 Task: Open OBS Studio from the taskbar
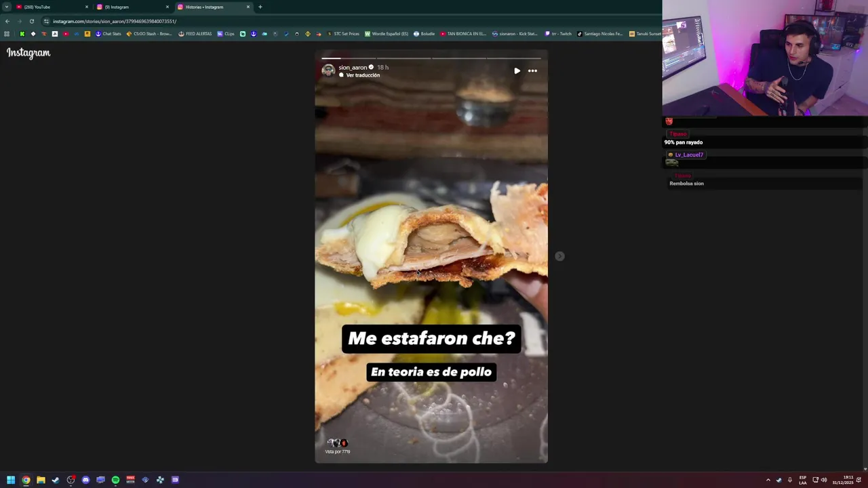(x=71, y=480)
